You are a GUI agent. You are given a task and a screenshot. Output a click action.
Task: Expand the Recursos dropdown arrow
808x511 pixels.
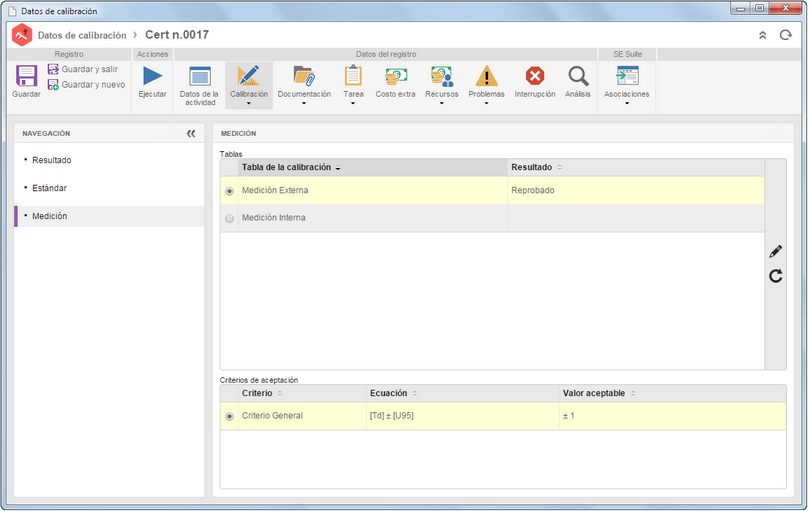[442, 104]
